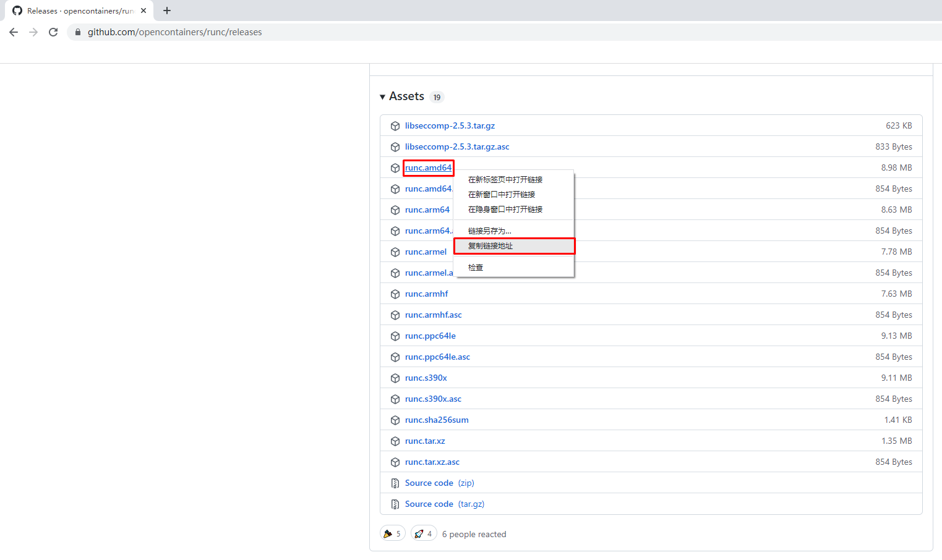Open a new tab with plus icon
The image size is (942, 560).
pos(167,11)
